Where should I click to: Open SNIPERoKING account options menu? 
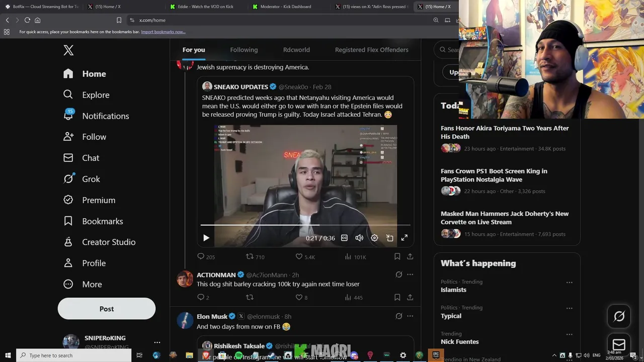[x=157, y=342]
